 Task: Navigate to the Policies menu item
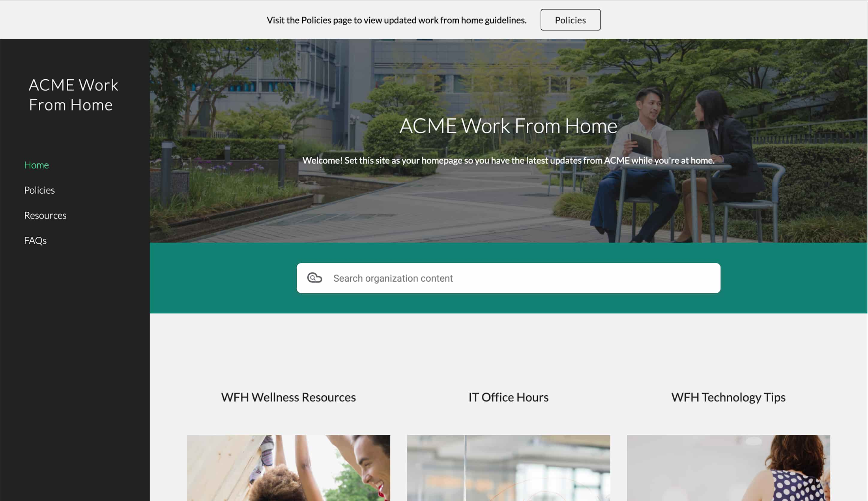click(39, 190)
